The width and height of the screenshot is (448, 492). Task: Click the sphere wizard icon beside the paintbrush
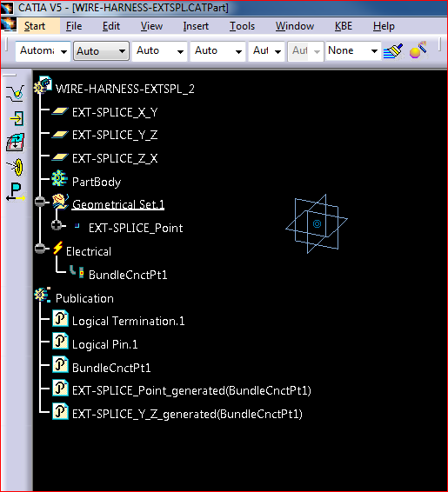[x=418, y=50]
